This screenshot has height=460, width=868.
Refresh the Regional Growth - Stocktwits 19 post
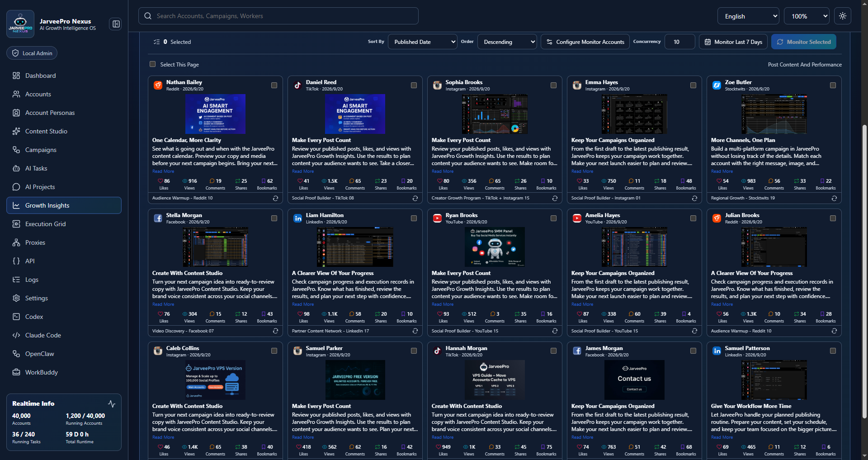coord(834,198)
